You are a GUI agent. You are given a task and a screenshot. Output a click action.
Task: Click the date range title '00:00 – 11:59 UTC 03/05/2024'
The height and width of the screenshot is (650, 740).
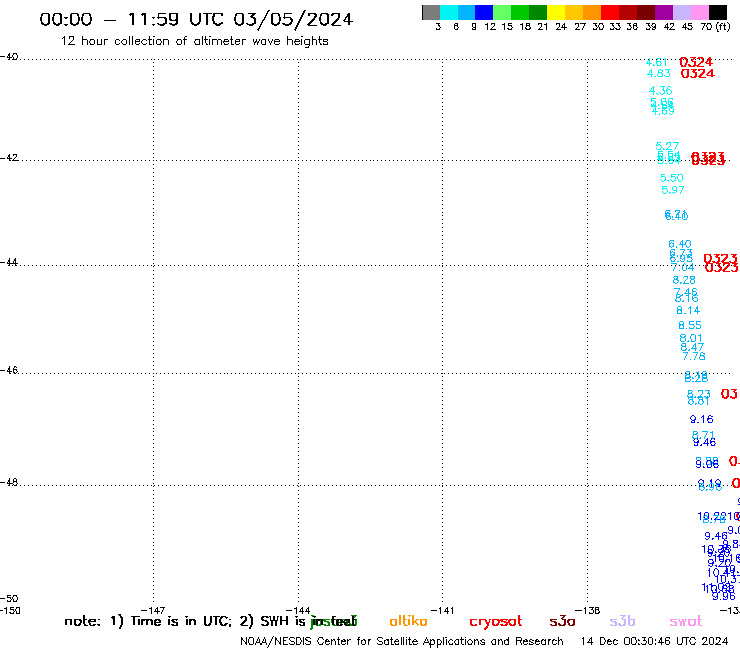tap(196, 19)
